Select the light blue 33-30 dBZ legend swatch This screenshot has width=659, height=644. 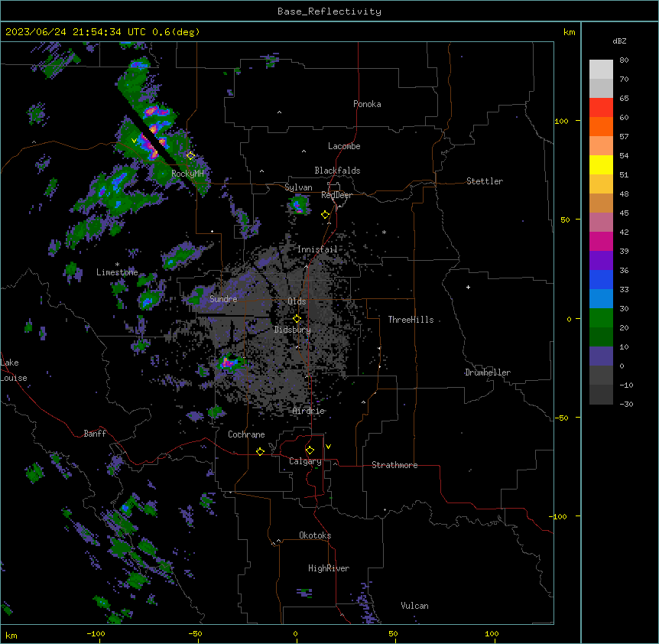(x=601, y=298)
